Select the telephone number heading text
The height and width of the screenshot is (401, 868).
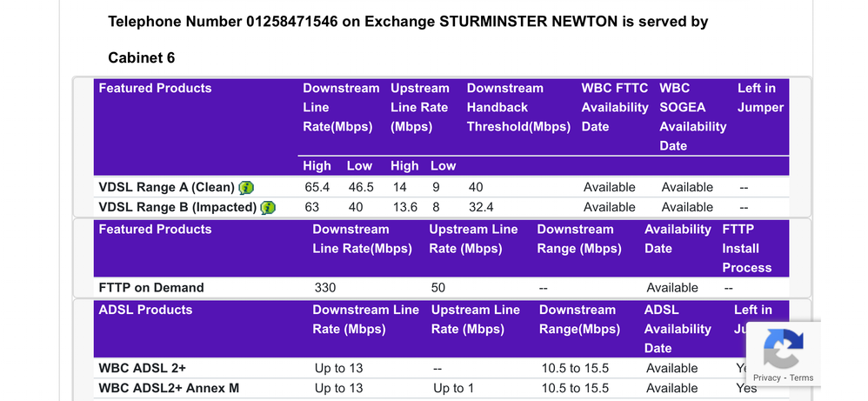(x=407, y=22)
